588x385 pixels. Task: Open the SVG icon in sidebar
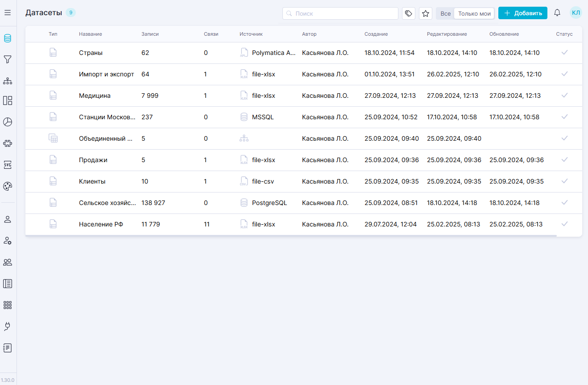coord(8,165)
